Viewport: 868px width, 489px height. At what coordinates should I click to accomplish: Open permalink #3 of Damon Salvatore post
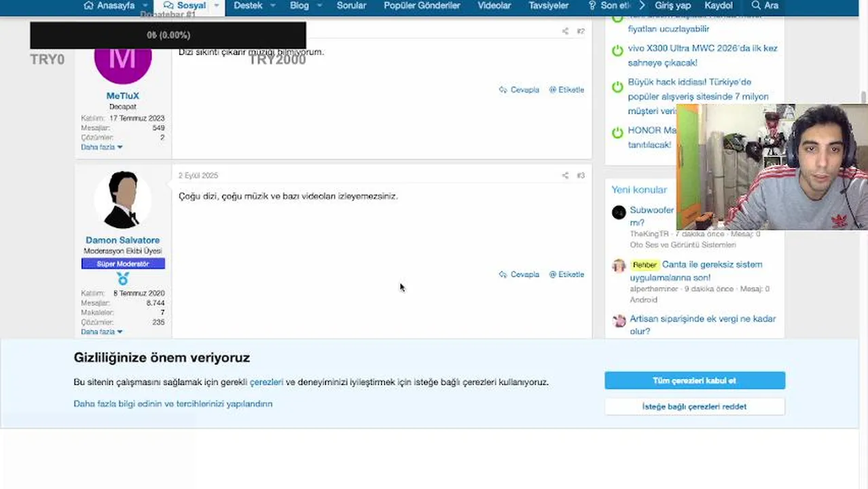coord(581,175)
